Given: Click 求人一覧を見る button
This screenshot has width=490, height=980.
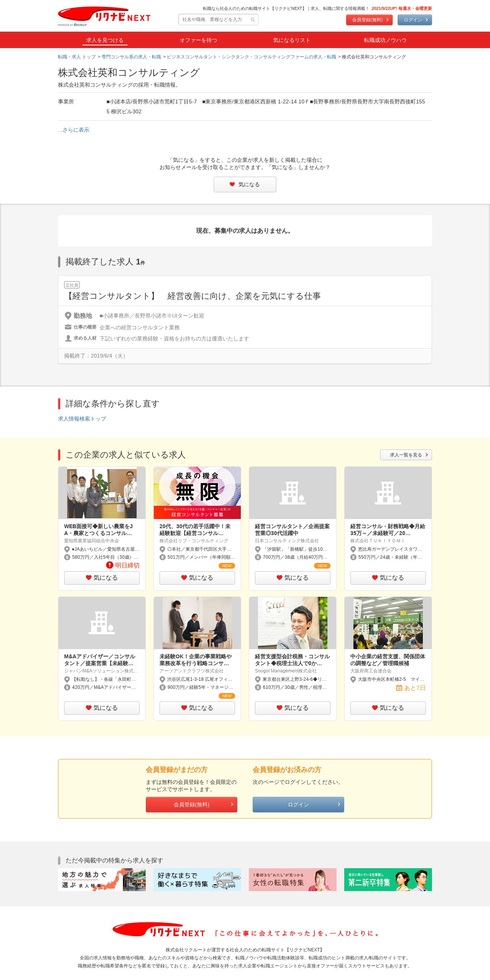Looking at the screenshot, I should [406, 455].
